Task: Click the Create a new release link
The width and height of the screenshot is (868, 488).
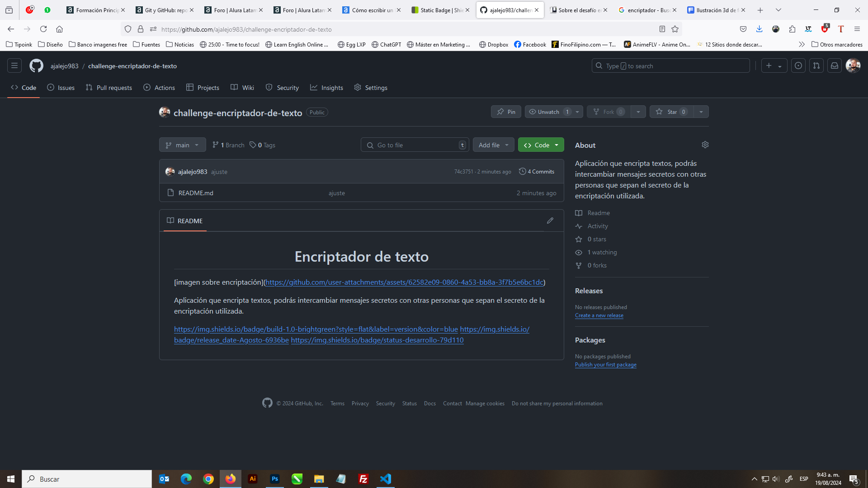Action: [599, 315]
